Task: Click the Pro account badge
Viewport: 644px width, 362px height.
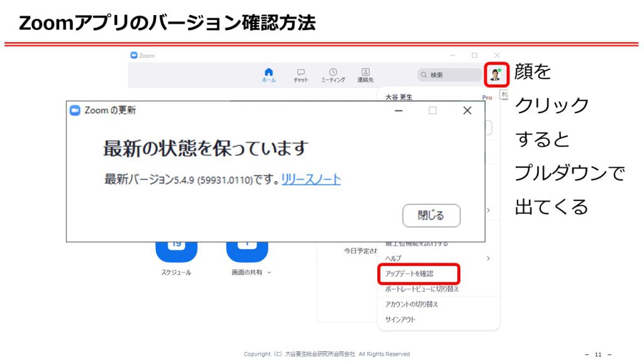Action: [487, 97]
